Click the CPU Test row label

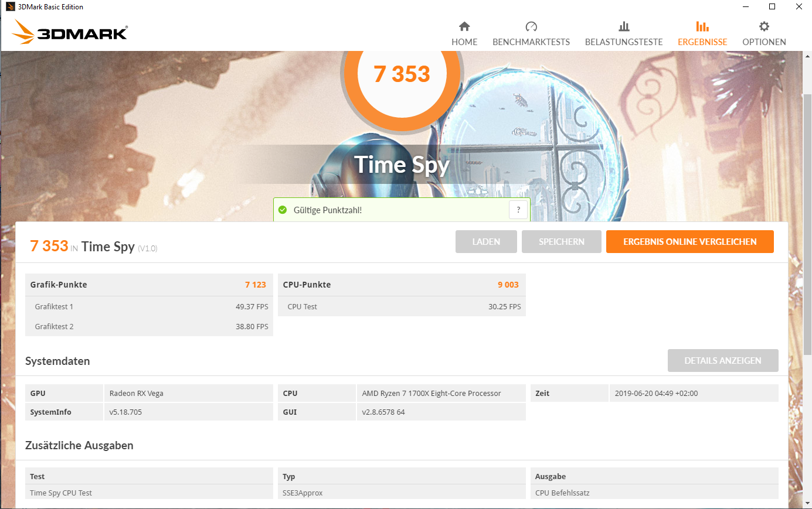(x=302, y=306)
